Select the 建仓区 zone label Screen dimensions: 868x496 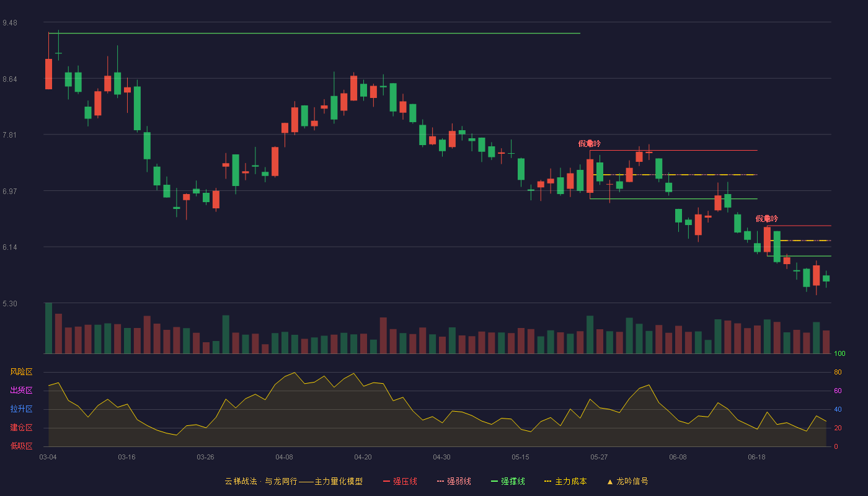pyautogui.click(x=21, y=428)
